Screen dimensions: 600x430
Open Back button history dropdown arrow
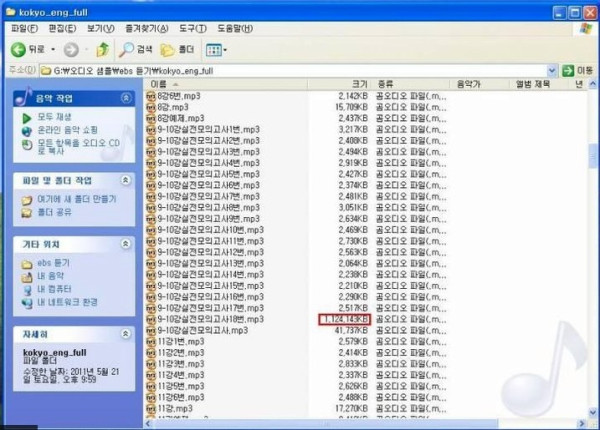(53, 50)
